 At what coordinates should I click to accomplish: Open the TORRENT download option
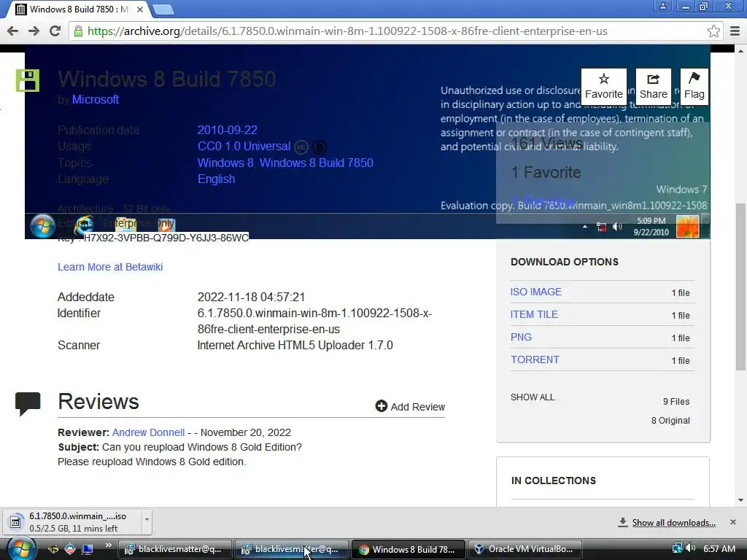click(535, 359)
